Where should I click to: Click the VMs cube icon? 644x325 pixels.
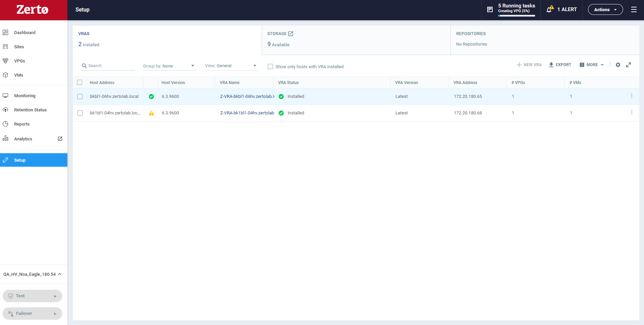[x=5, y=75]
